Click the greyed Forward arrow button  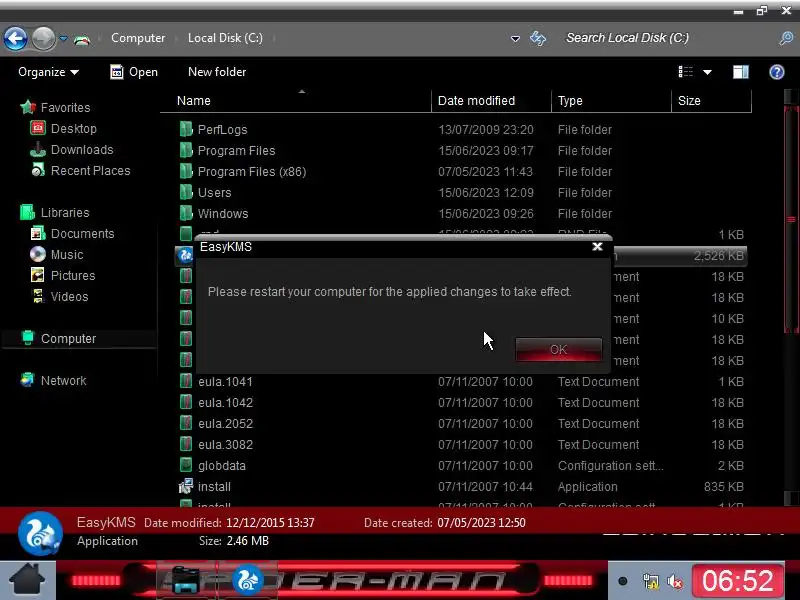(x=43, y=38)
